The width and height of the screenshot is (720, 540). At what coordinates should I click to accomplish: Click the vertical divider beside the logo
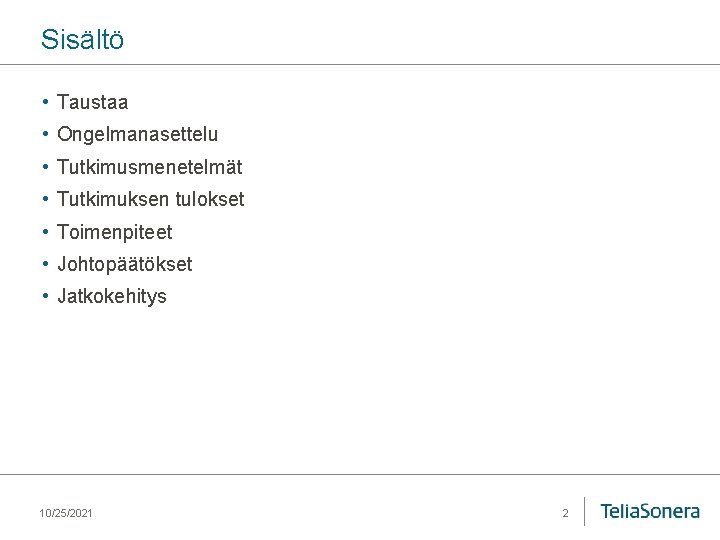(x=585, y=511)
